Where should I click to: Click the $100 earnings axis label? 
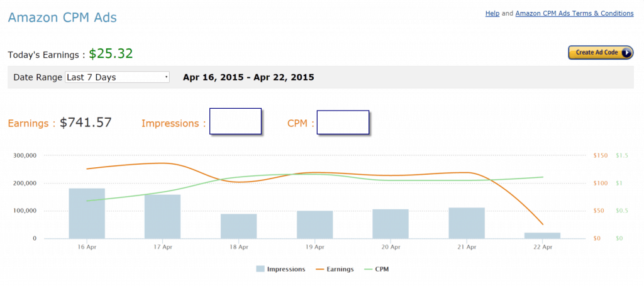[x=601, y=184]
